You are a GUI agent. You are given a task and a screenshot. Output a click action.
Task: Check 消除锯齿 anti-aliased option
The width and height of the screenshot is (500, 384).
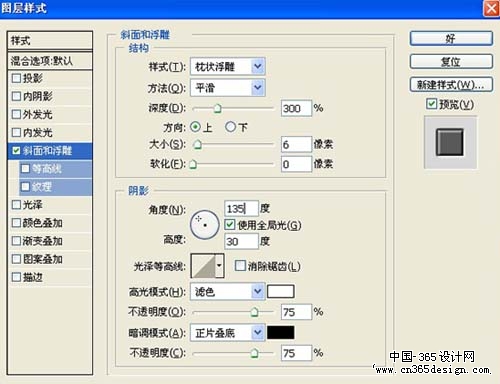(x=240, y=266)
